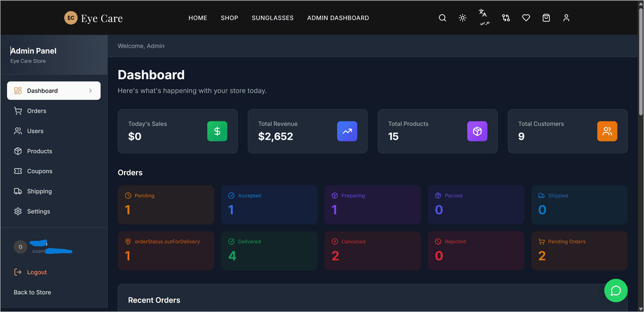The height and width of the screenshot is (312, 644).
Task: Click the location pin on outForDelivery card
Action: click(128, 242)
